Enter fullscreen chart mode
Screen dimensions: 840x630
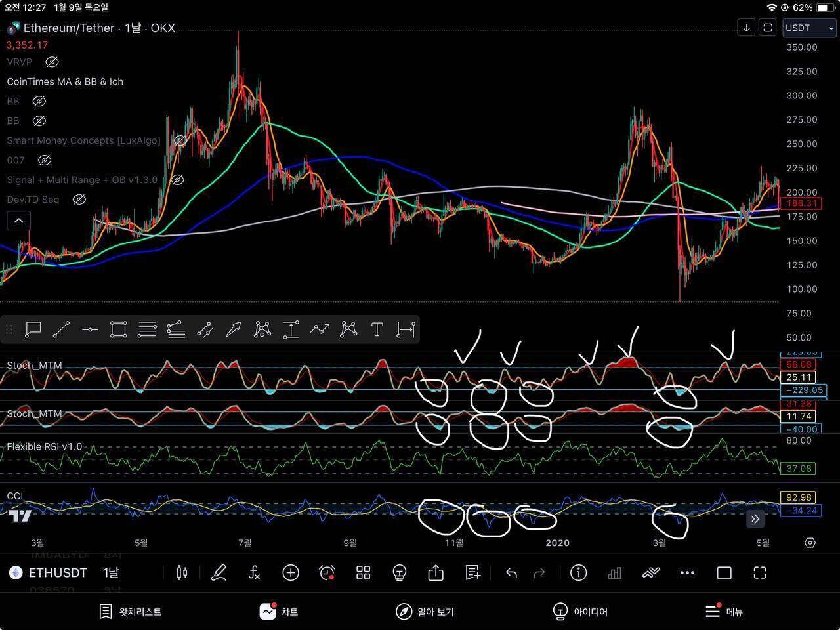click(x=760, y=573)
